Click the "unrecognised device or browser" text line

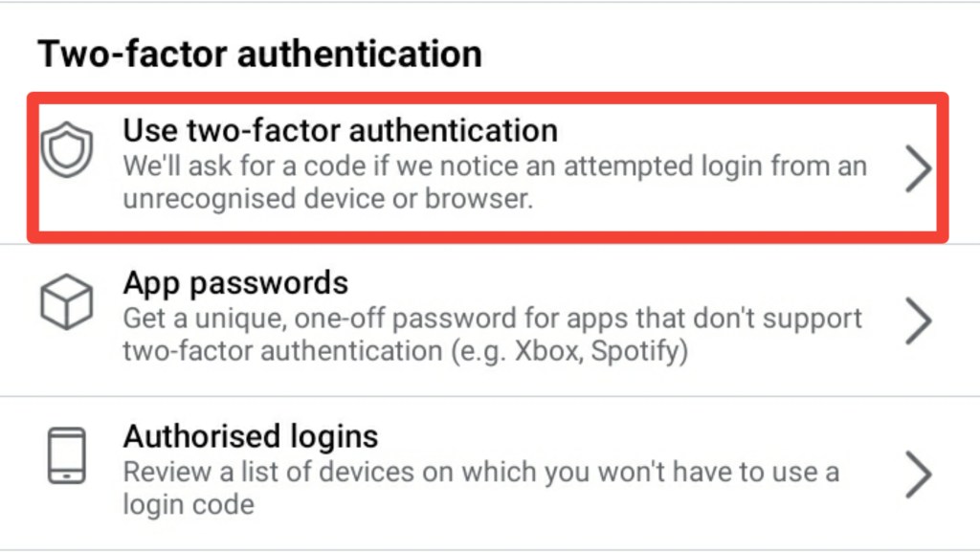point(327,201)
